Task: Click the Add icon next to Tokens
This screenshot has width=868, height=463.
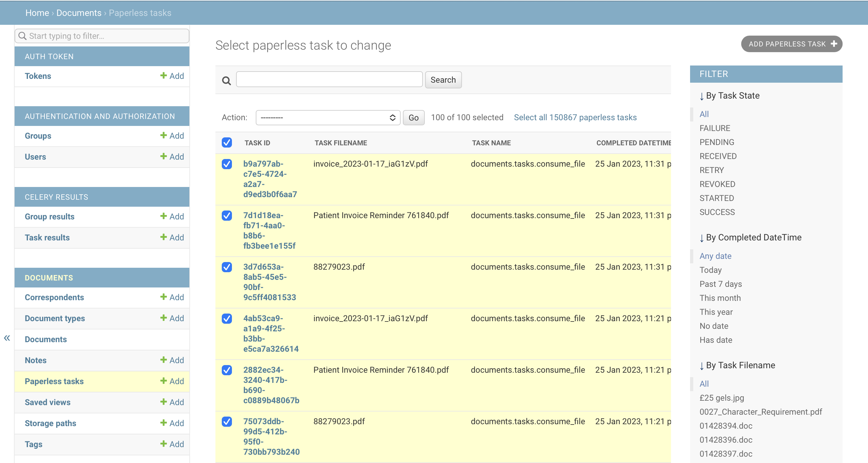Action: tap(163, 76)
